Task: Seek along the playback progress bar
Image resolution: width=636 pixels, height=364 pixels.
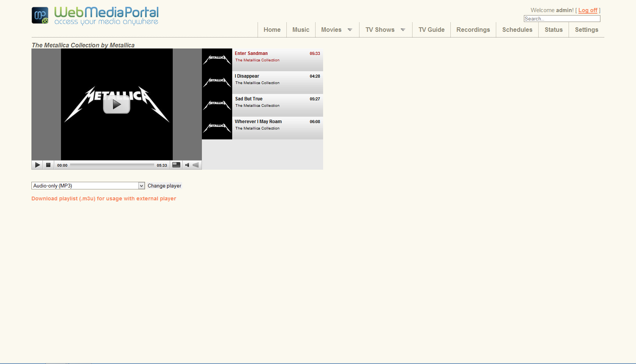Action: point(112,165)
